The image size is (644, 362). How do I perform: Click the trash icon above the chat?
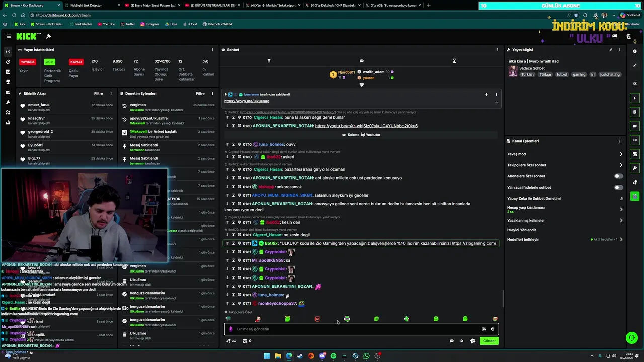269,61
